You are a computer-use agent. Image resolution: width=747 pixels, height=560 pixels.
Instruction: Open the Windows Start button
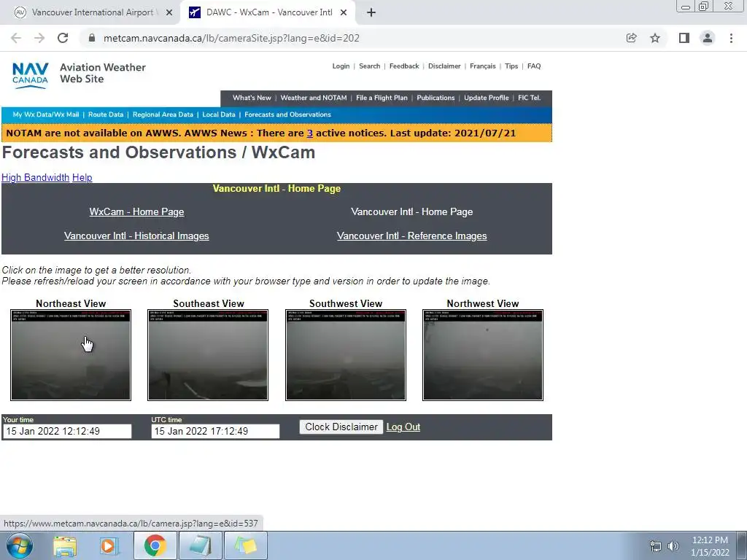pos(20,545)
